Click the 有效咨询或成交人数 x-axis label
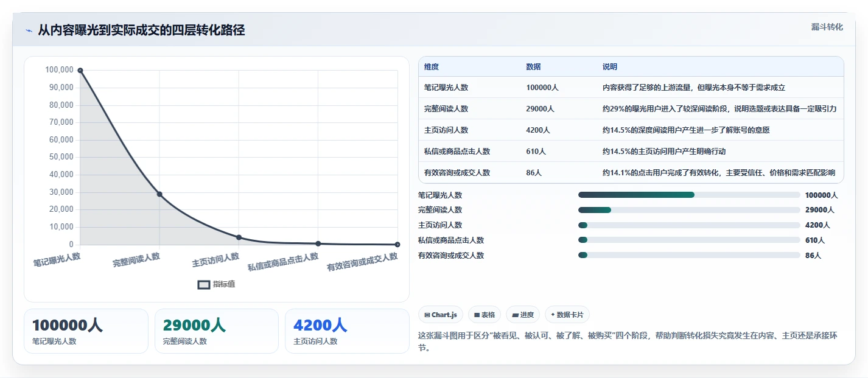868x378 pixels. tap(362, 262)
